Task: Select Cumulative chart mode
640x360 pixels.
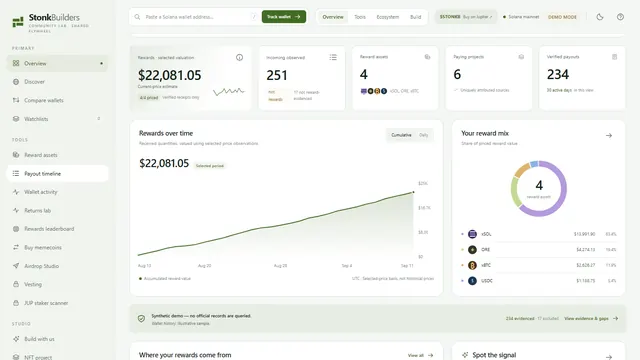Action: [x=401, y=135]
